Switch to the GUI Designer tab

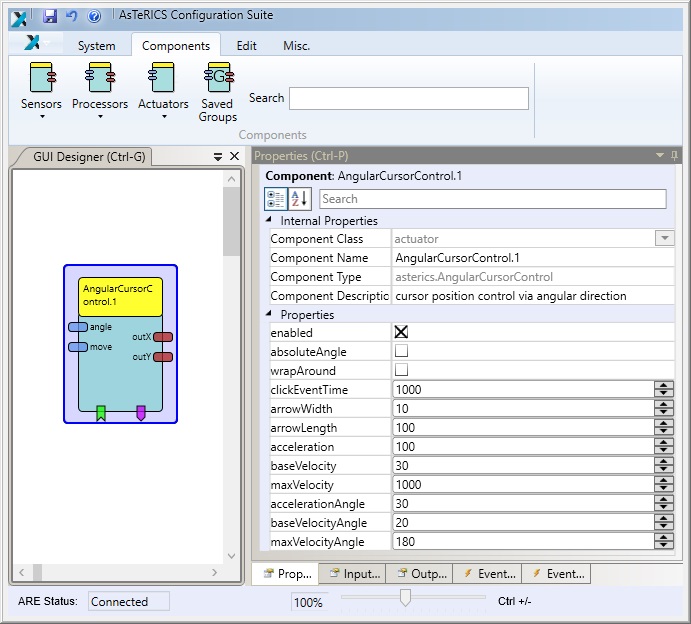pyautogui.click(x=89, y=156)
